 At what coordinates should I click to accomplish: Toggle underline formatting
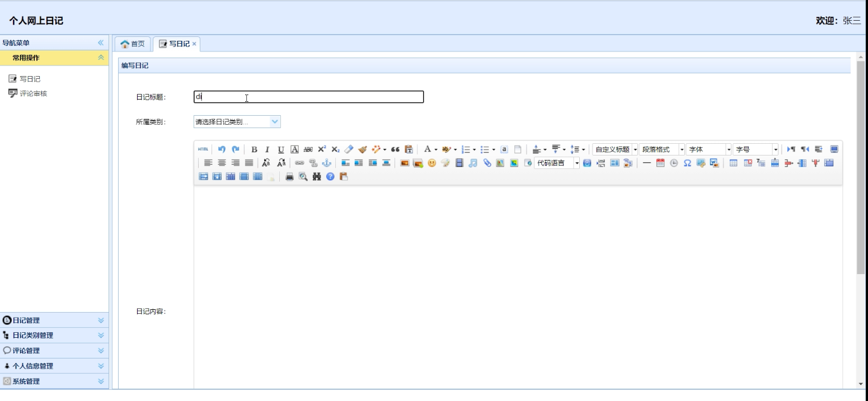point(281,149)
